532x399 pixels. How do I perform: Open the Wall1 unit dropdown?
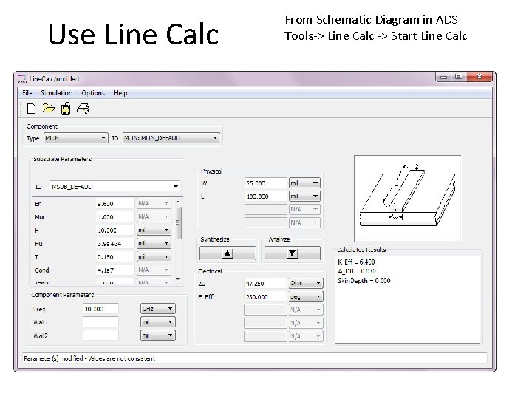tap(158, 322)
